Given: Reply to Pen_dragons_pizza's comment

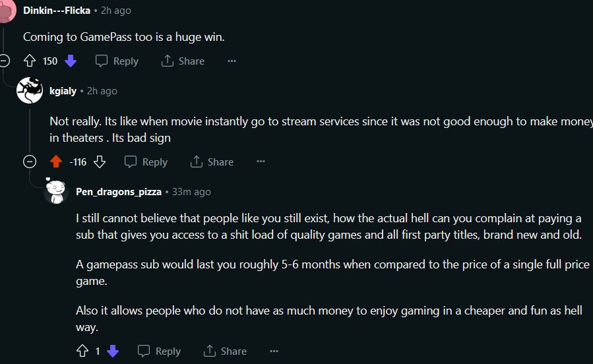Looking at the screenshot, I should 159,351.
